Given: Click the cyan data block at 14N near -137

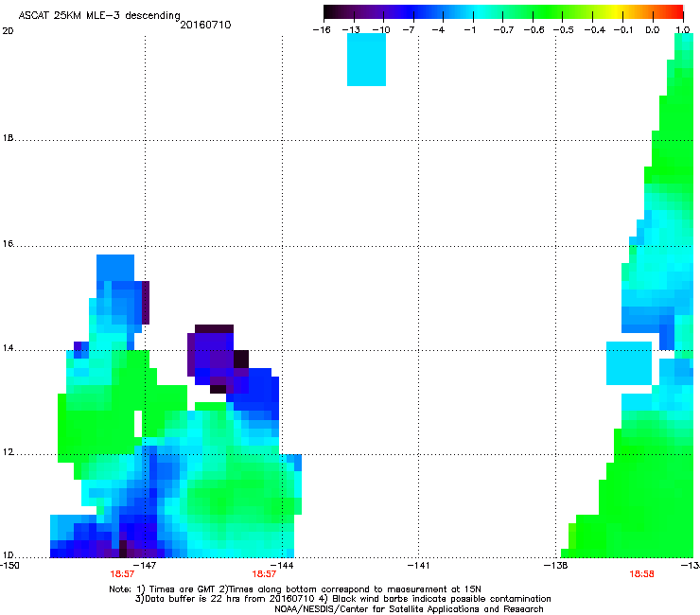Looking at the screenshot, I should tap(629, 363).
